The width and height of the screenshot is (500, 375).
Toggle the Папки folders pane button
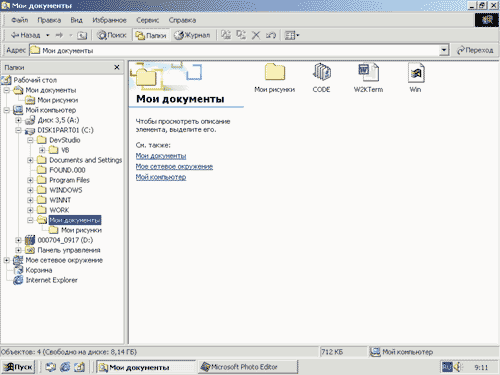click(151, 35)
